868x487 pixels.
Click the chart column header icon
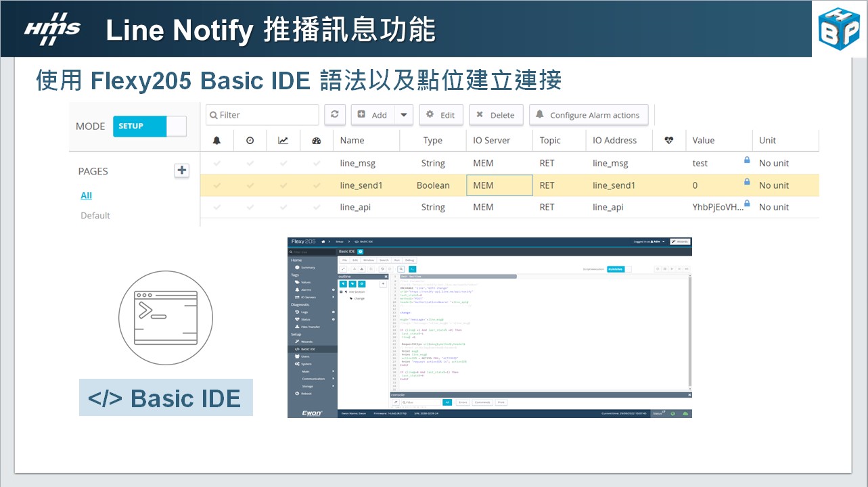(283, 141)
